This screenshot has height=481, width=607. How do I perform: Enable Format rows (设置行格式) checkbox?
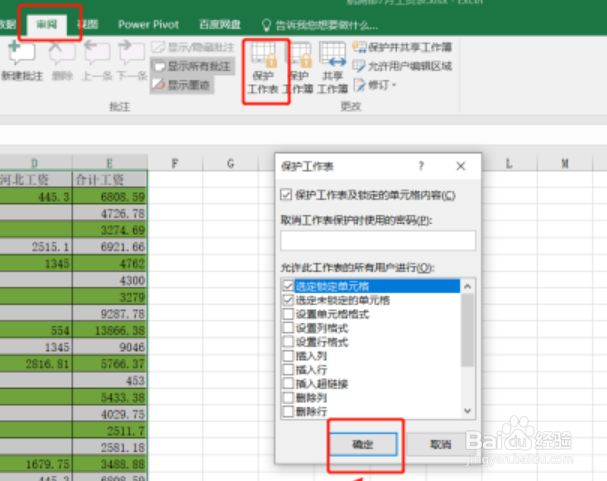click(x=288, y=342)
